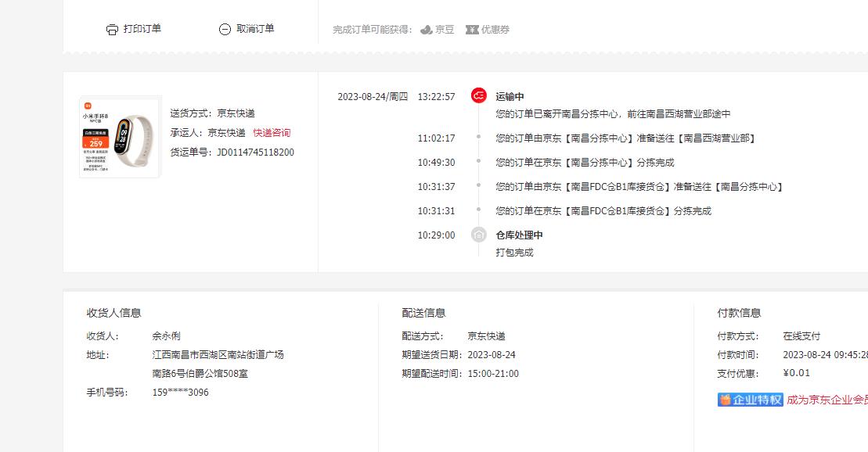
Task: Click the red 运输中 truck status icon
Action: pyautogui.click(x=479, y=95)
